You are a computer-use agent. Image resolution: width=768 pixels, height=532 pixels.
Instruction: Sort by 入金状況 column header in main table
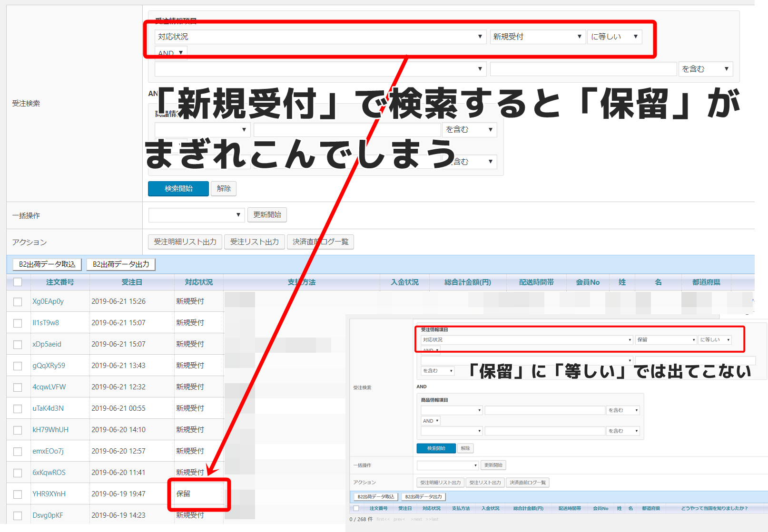[x=405, y=282]
